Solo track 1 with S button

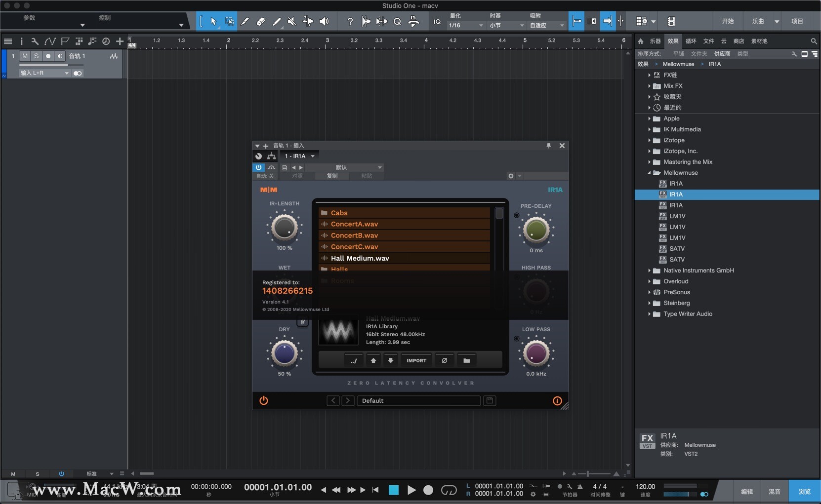pos(36,56)
